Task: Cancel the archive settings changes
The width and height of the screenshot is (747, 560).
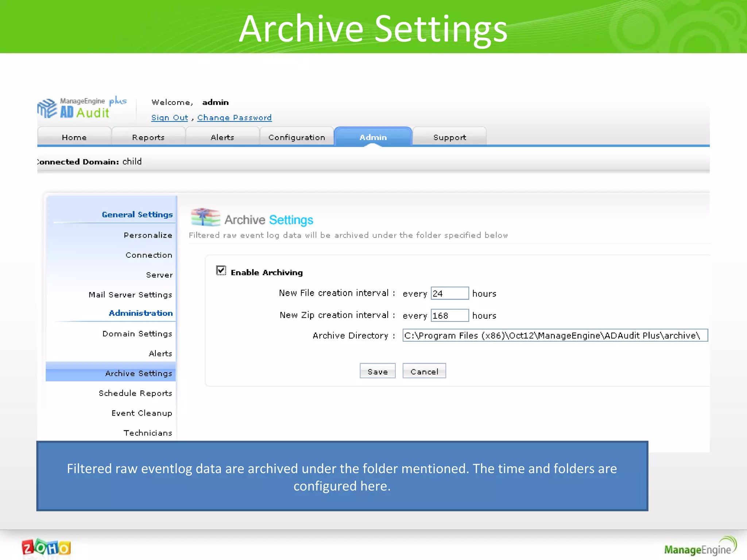Action: tap(424, 371)
